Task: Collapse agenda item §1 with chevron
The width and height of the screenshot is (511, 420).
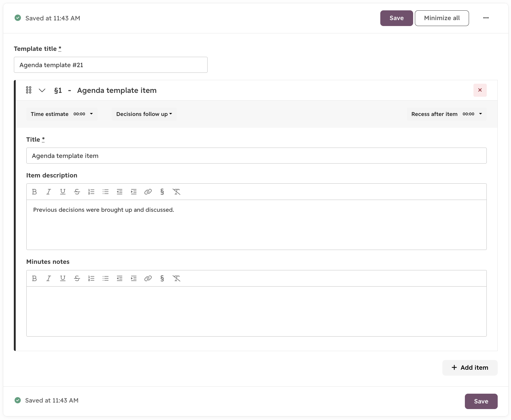Action: point(42,90)
